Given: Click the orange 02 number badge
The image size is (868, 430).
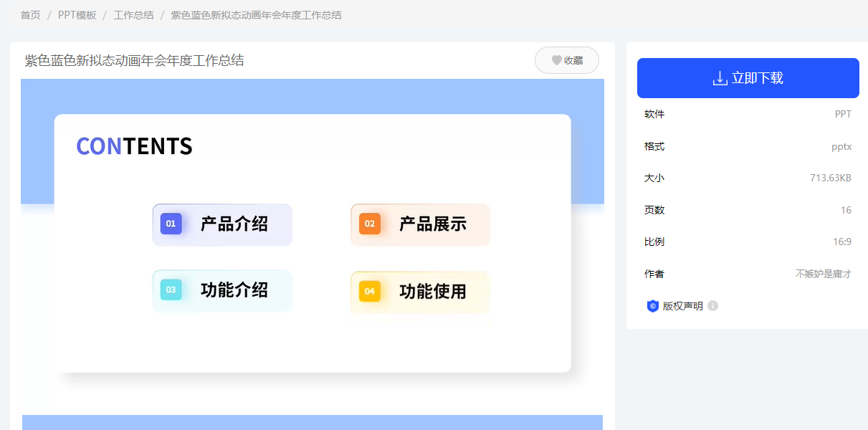Looking at the screenshot, I should click(370, 224).
